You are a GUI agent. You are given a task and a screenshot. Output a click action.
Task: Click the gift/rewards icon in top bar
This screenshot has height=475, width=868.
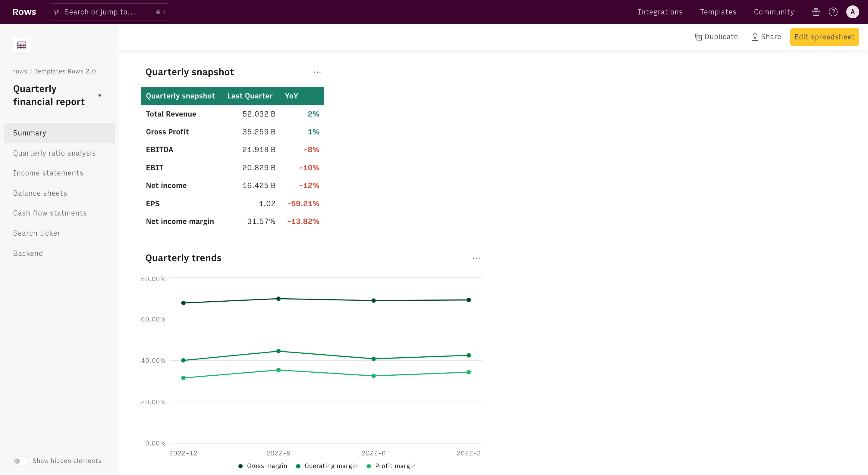pyautogui.click(x=815, y=12)
